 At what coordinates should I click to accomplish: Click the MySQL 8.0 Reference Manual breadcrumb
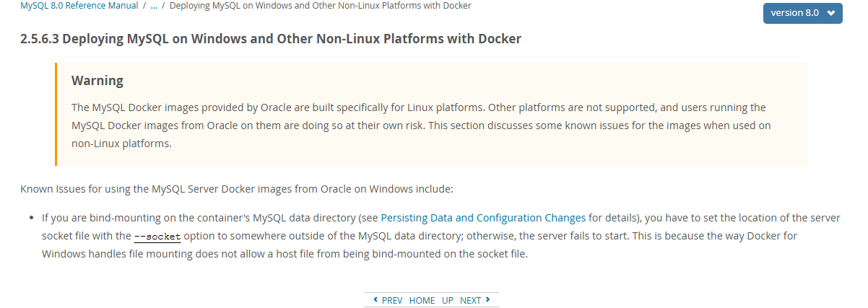point(79,5)
